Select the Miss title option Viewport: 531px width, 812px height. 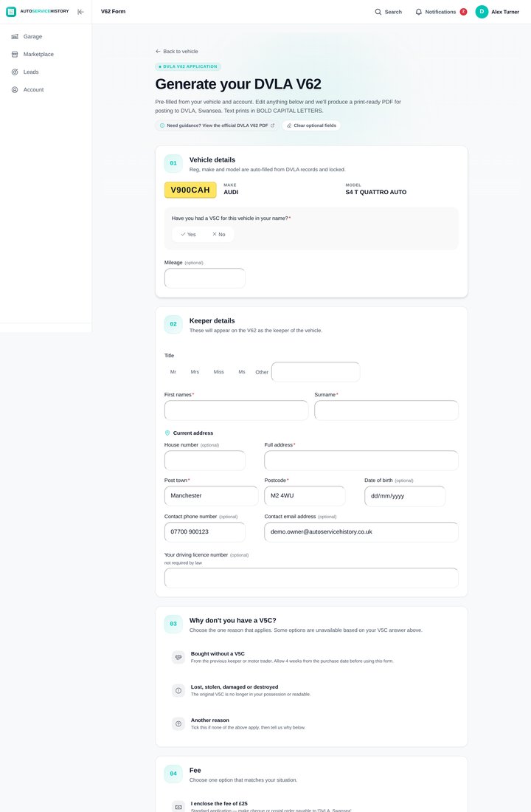coord(218,372)
